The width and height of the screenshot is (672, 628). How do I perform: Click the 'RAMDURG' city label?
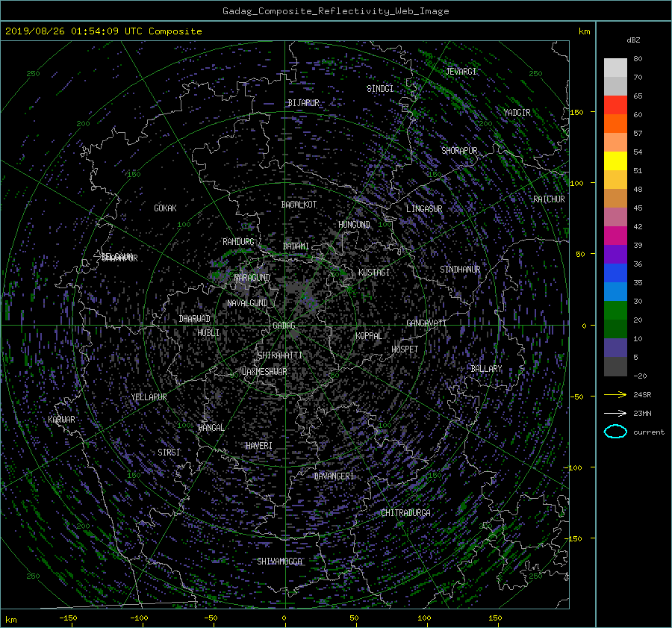238,242
